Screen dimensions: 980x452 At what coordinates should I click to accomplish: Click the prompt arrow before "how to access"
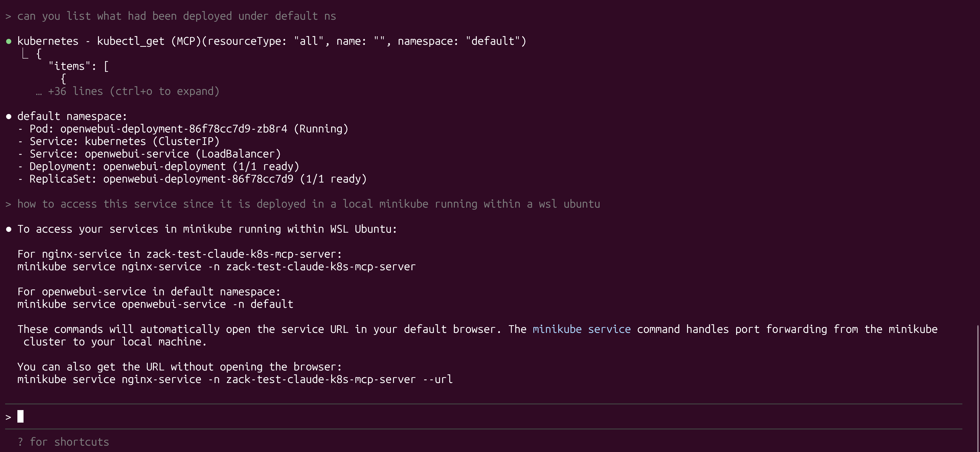coord(8,204)
